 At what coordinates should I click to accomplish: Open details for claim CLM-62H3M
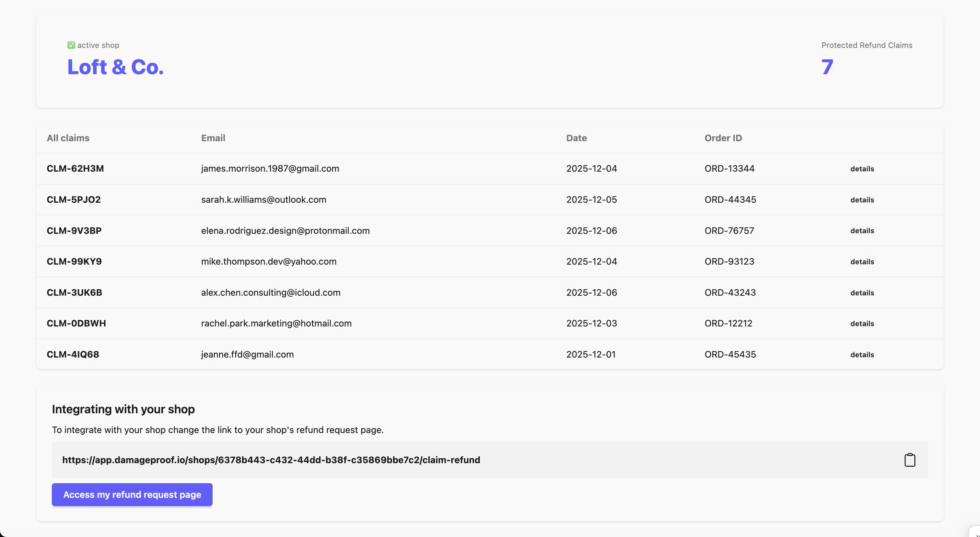click(862, 169)
